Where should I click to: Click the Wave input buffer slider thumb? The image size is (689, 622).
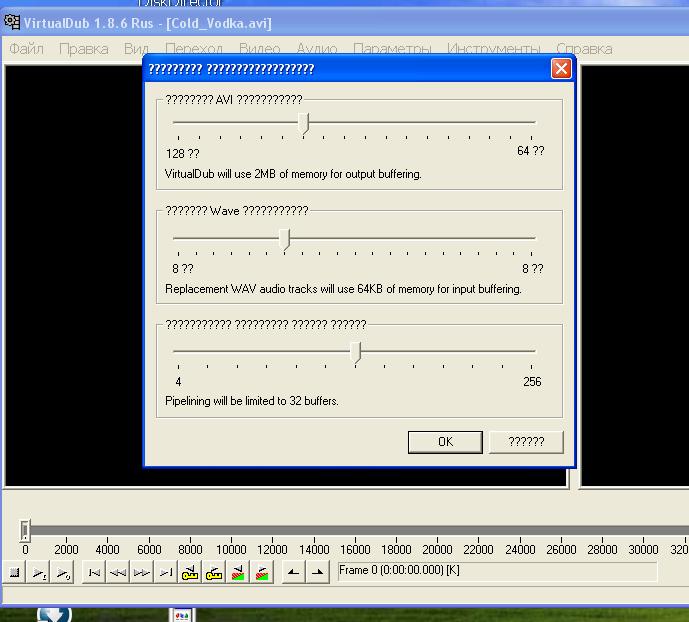click(285, 239)
